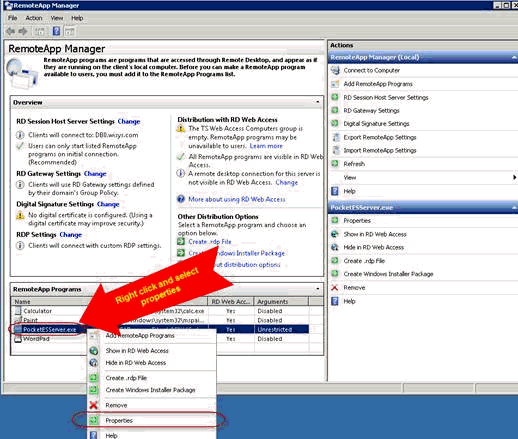Screen dimensions: 518x439
Task: Click Help text in PocketESServer.exe actions
Action: (349, 301)
